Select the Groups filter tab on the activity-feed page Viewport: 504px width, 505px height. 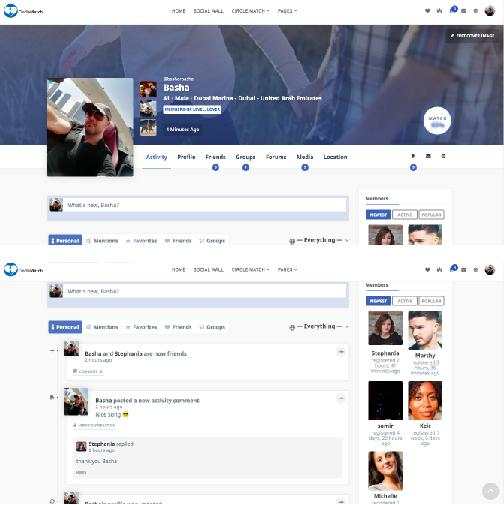(x=212, y=327)
